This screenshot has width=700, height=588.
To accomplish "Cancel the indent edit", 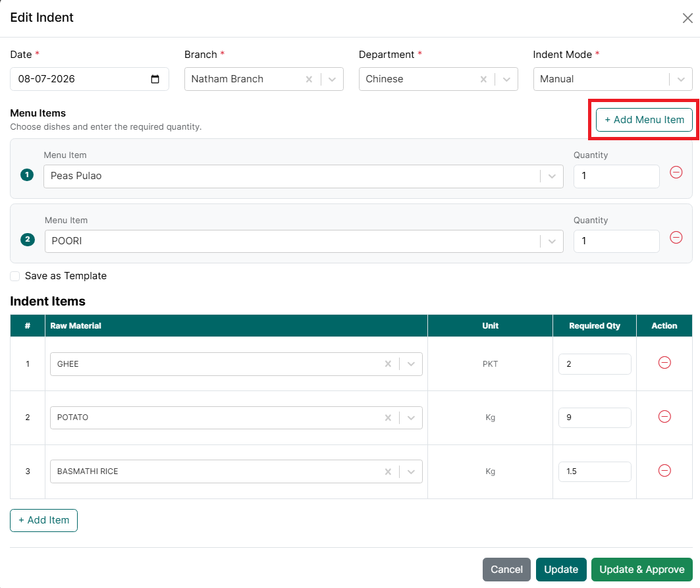I will coord(506,570).
